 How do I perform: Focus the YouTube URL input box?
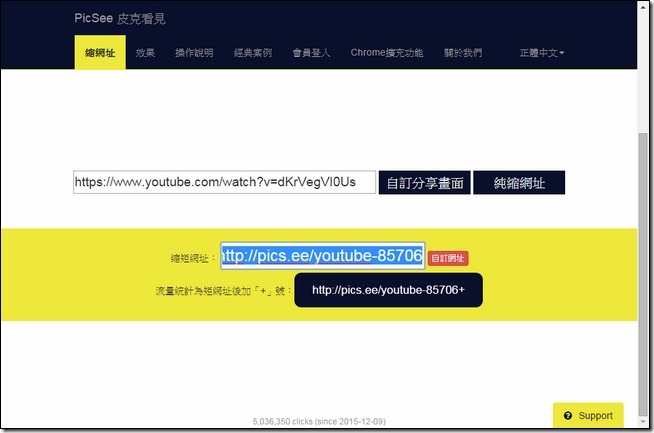pyautogui.click(x=224, y=182)
